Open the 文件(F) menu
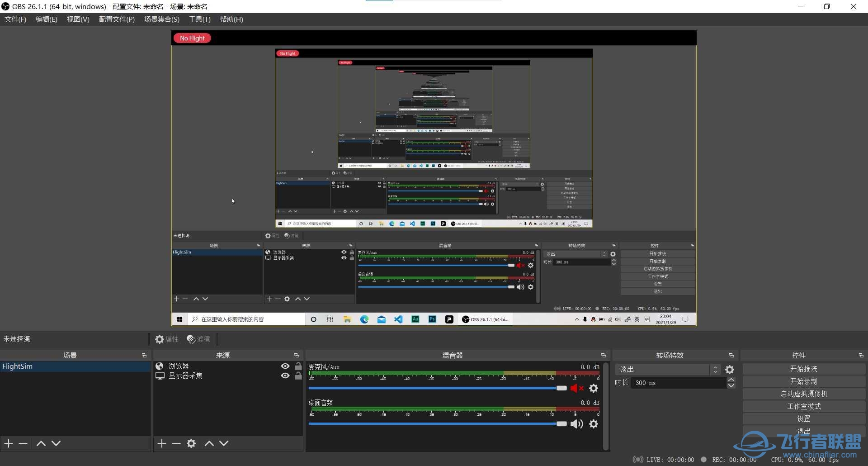 point(15,19)
